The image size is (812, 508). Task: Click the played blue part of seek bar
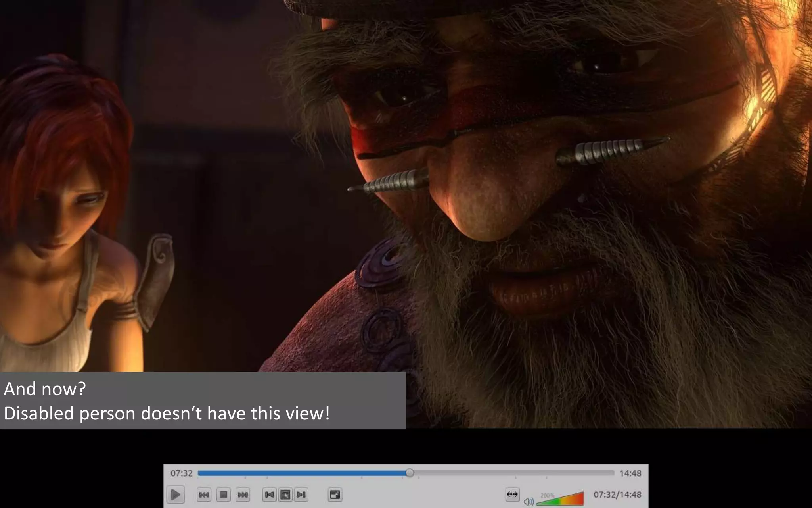pos(301,473)
